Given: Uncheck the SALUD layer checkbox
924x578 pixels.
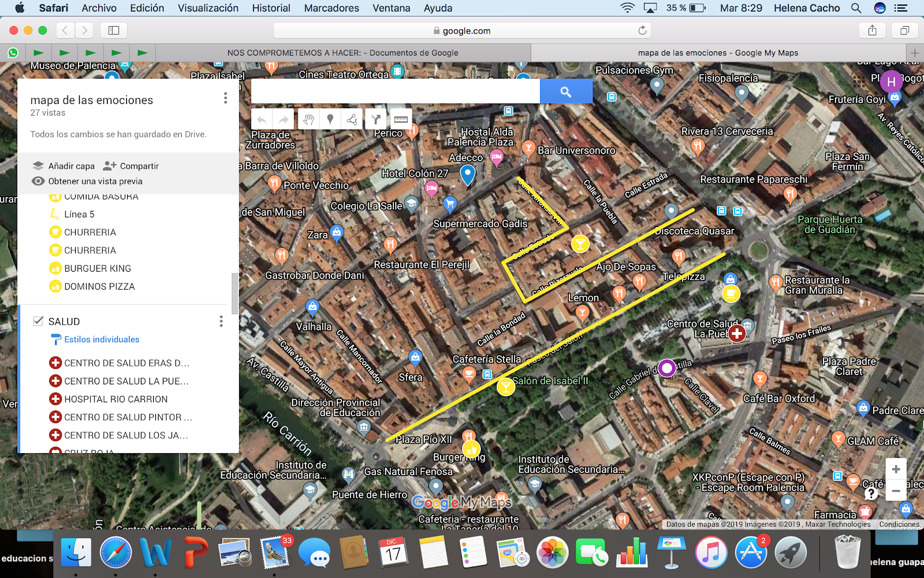Looking at the screenshot, I should 39,321.
